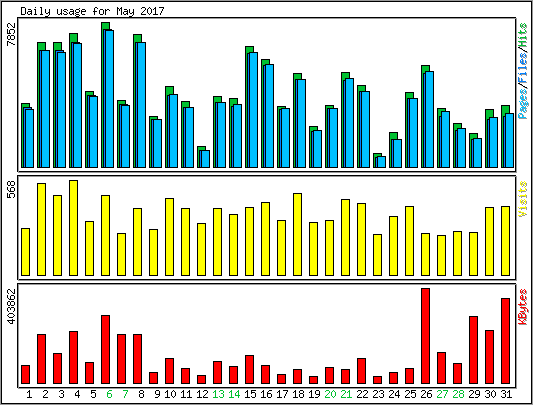Click day 4 on the x-axis
Screen dimensions: 533x405
coord(77,394)
